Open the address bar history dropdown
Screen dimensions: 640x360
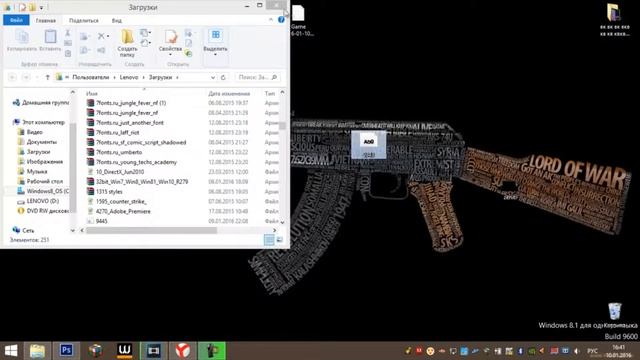click(213, 77)
